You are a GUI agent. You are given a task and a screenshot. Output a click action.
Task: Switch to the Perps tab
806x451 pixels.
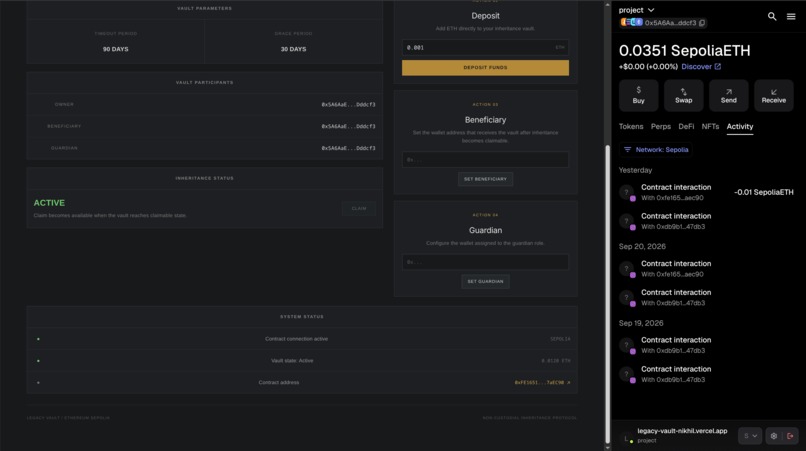(x=661, y=127)
